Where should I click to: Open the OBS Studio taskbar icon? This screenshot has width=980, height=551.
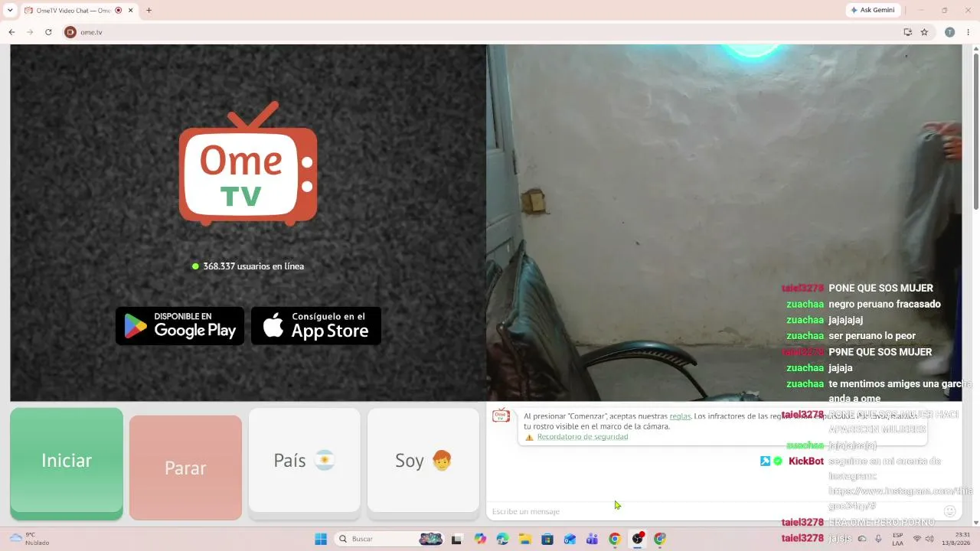click(x=637, y=539)
